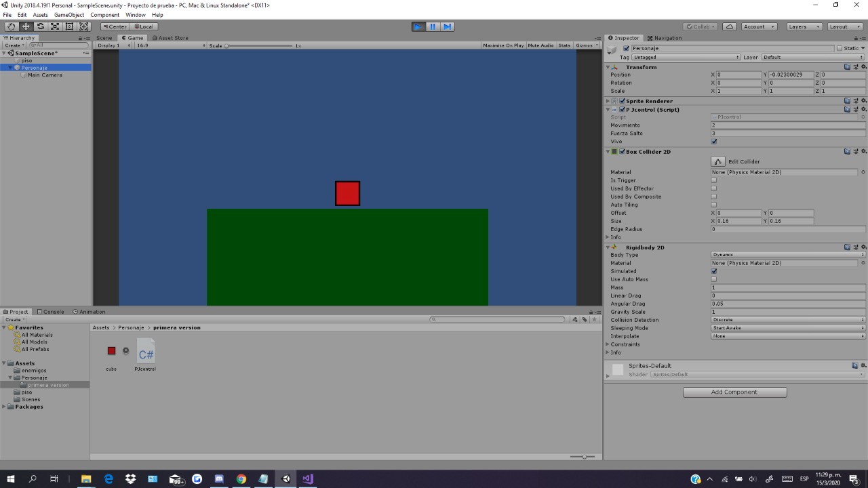The width and height of the screenshot is (868, 488).
Task: Open Dropbox from taskbar
Action: 130,479
